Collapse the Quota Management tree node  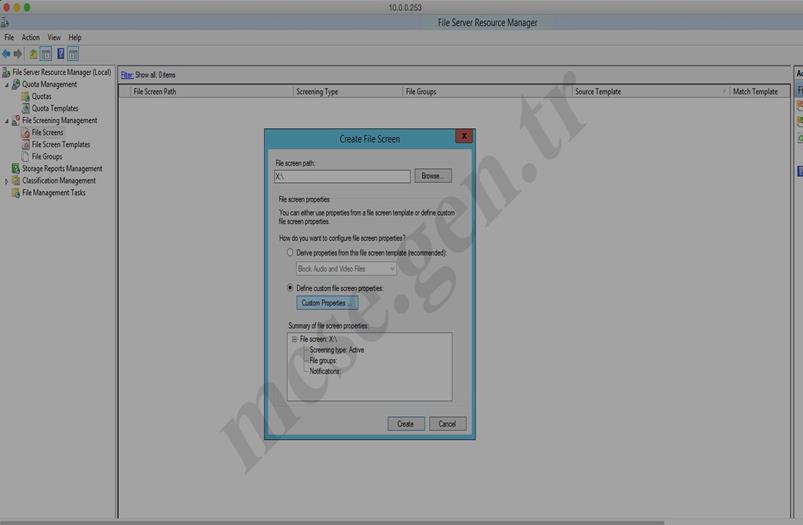pyautogui.click(x=7, y=85)
